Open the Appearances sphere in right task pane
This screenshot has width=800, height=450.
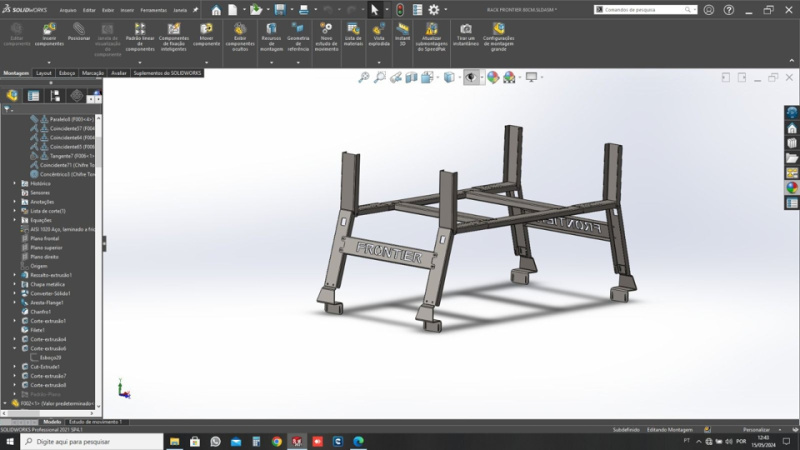point(792,187)
